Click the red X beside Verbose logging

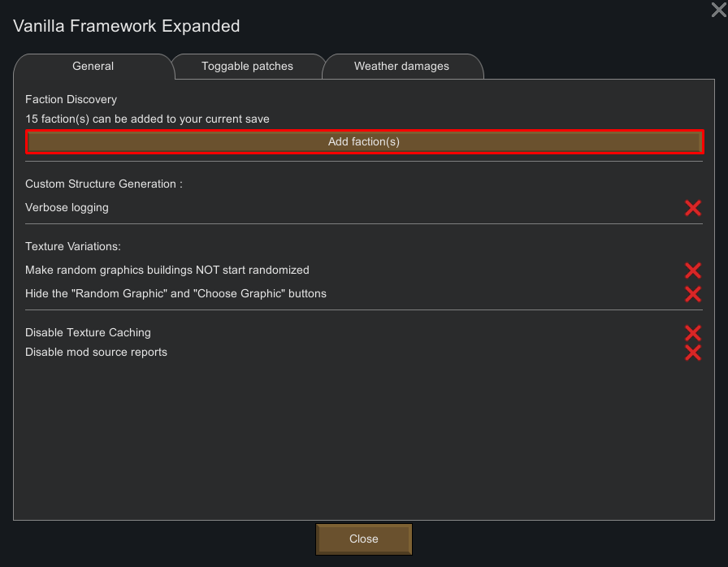coord(692,208)
